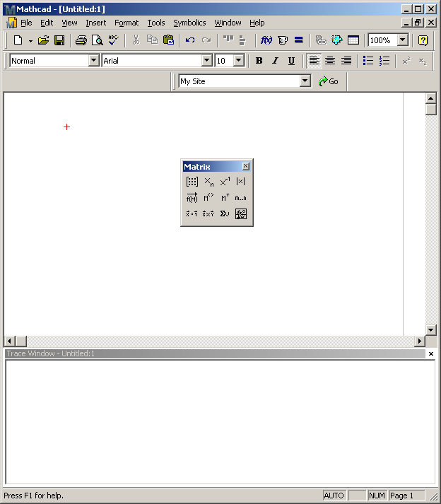
Task: Toggle bulleted list formatting
Action: (x=368, y=61)
